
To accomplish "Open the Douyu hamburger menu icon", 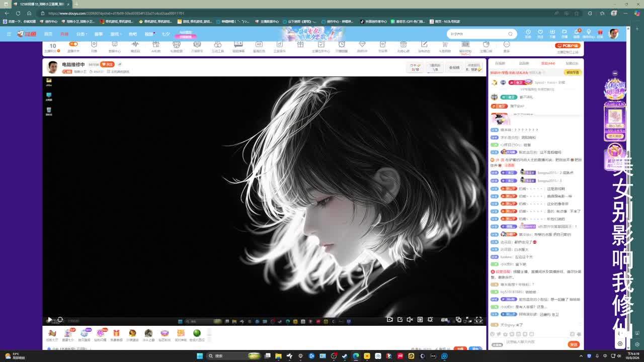I will pos(9,34).
